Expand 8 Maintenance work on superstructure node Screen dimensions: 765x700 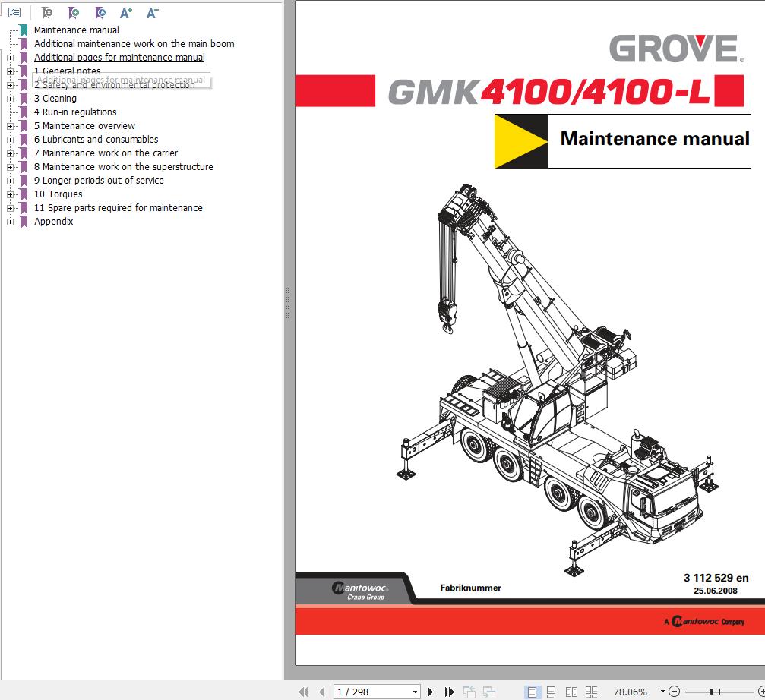click(10, 167)
